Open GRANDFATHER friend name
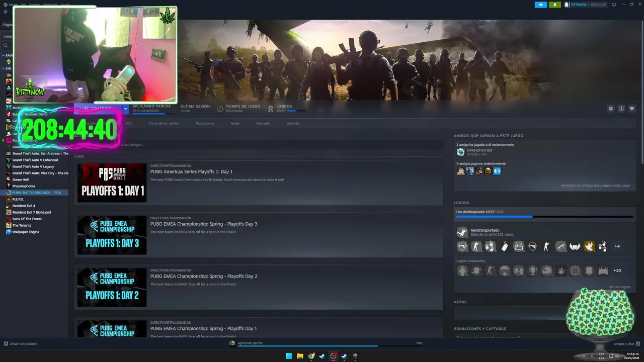 479,150
